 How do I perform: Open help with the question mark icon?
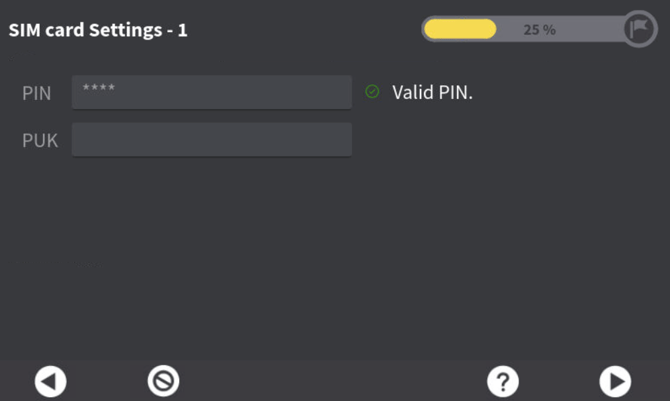pos(502,381)
